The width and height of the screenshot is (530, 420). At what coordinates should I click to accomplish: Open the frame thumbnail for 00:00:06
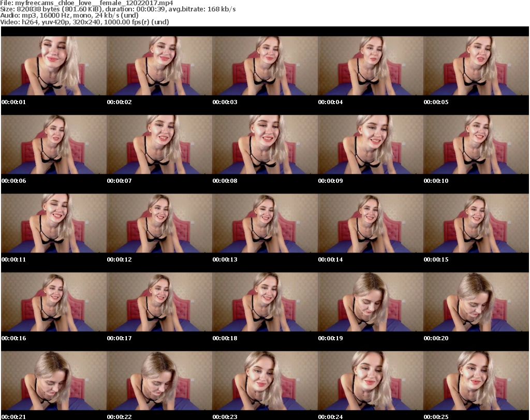pos(54,144)
